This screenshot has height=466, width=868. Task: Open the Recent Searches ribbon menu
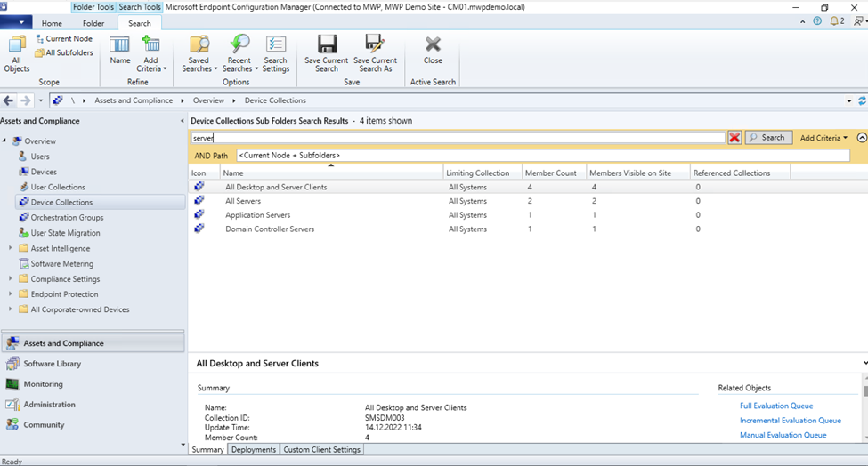239,53
